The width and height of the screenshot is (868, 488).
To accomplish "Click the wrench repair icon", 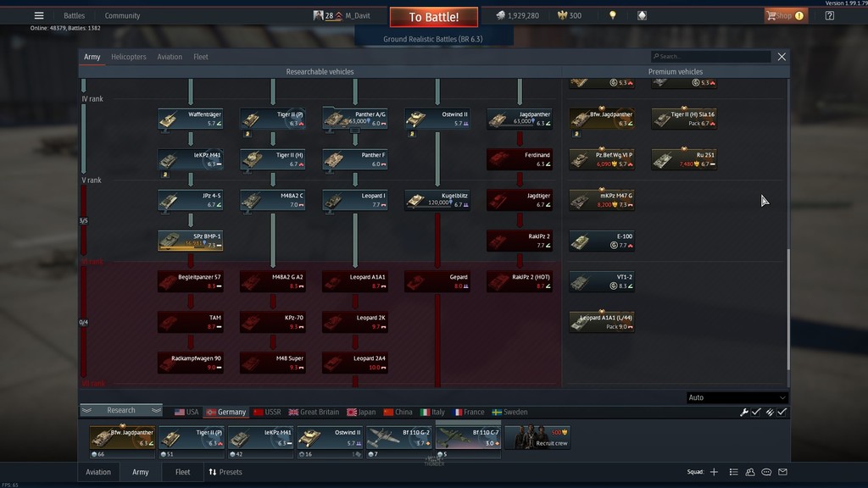I will pyautogui.click(x=744, y=413).
